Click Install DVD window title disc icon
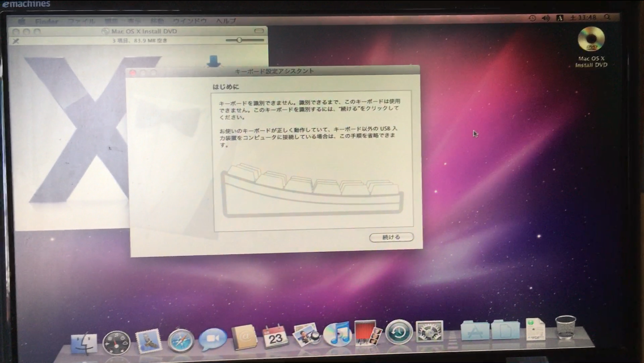 (105, 31)
